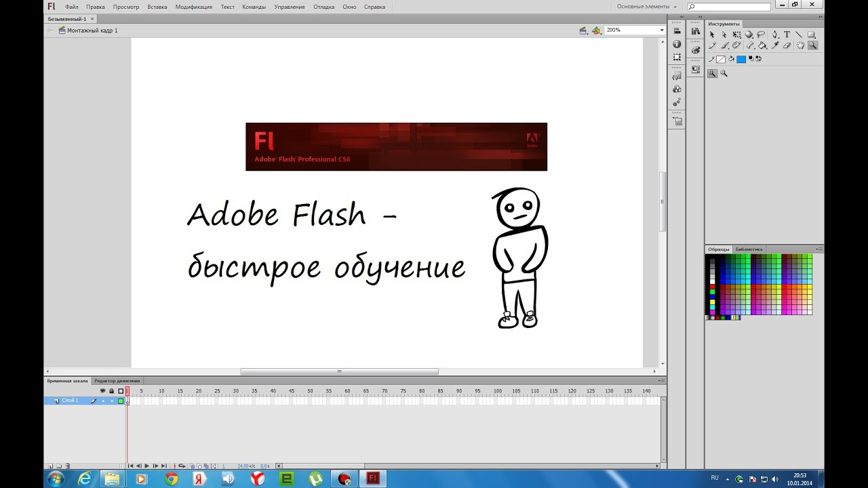Hide the Слой 1 layer

point(103,401)
